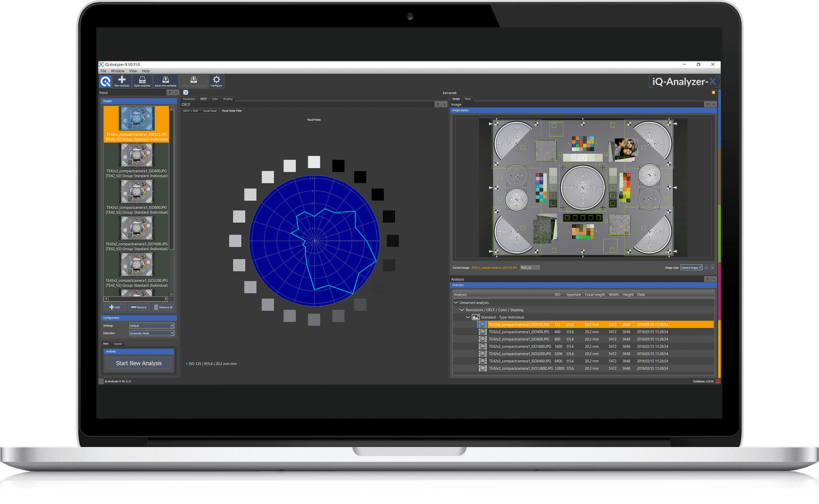
Task: Click the Add image button
Action: 115,307
